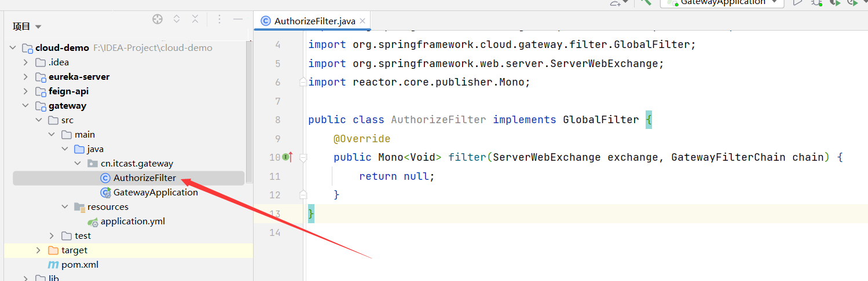Click the cn.itcast.gateway package icon
Viewport: 868px width, 281px height.
tap(92, 164)
